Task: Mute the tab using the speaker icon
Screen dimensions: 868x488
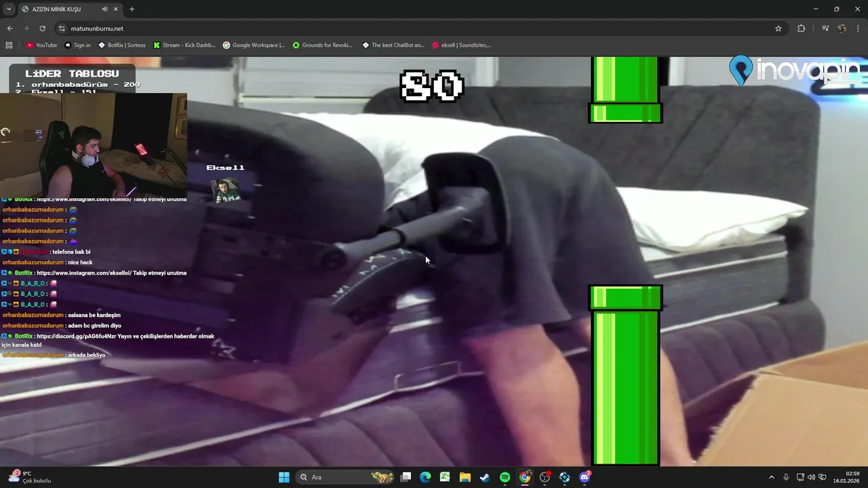Action: point(104,9)
